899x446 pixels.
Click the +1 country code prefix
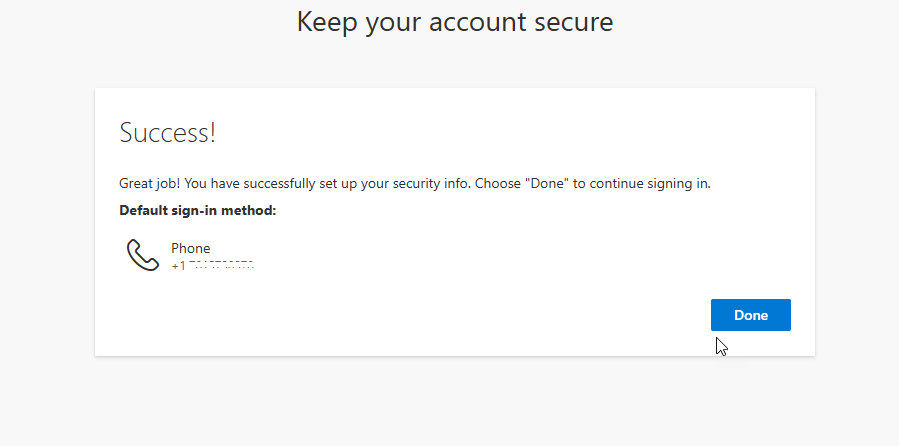click(178, 266)
